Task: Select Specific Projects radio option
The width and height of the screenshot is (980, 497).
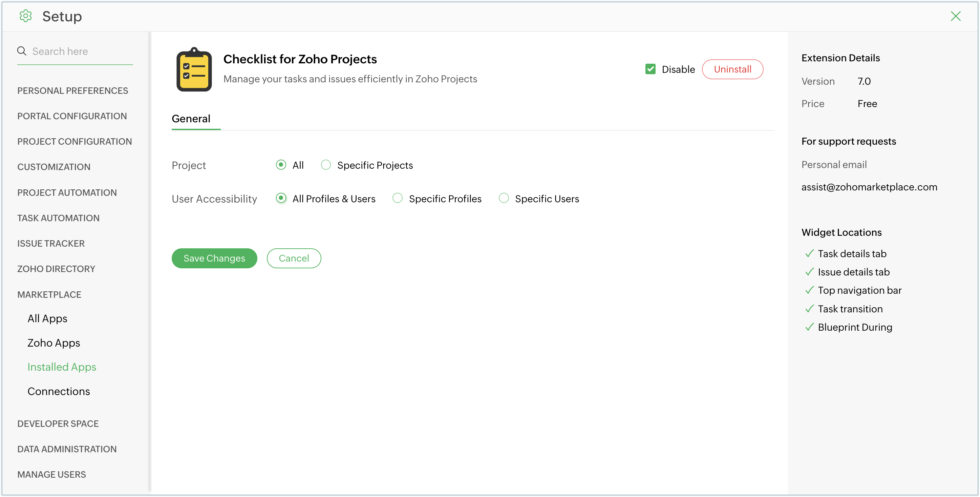Action: point(326,165)
